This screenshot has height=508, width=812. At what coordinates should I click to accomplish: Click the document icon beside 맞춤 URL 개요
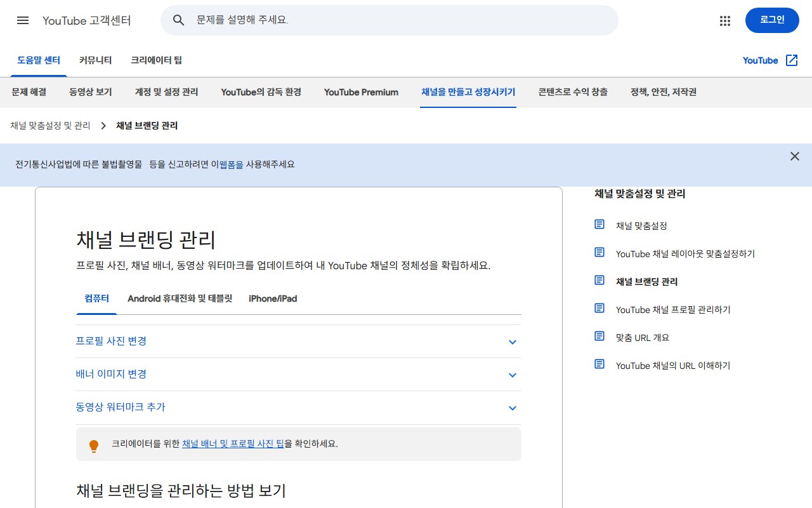(599, 337)
